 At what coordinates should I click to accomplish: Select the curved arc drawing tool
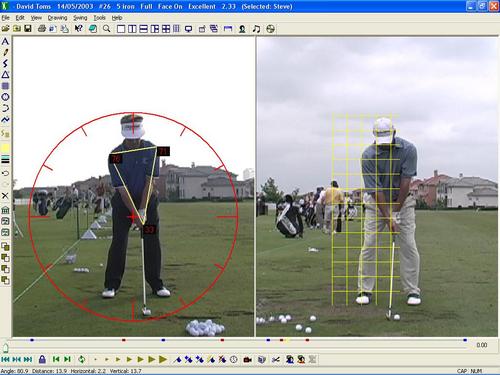coord(5,108)
